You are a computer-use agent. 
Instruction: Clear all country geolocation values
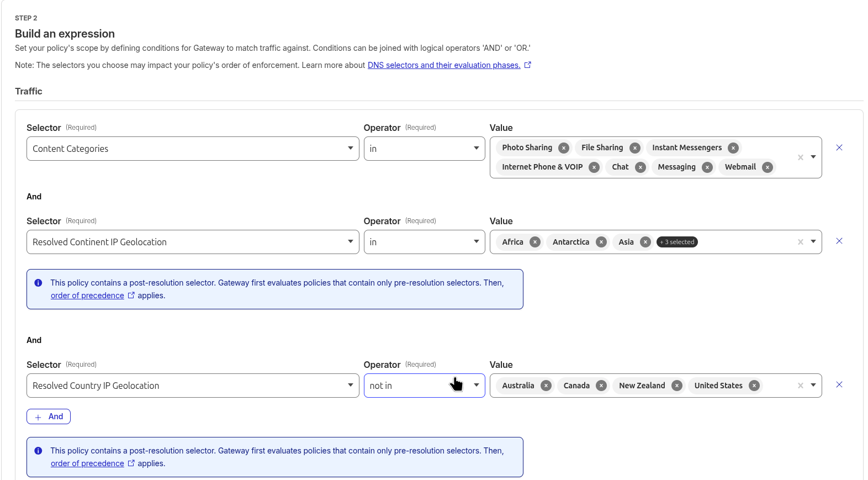801,386
